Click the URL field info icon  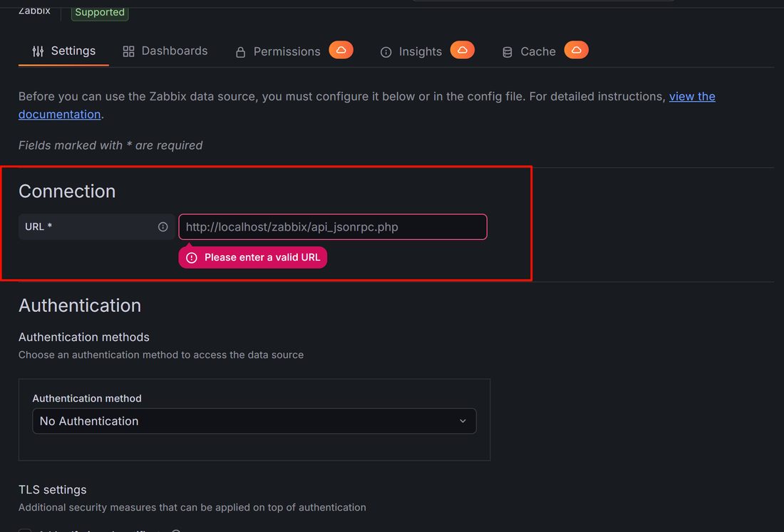click(163, 226)
